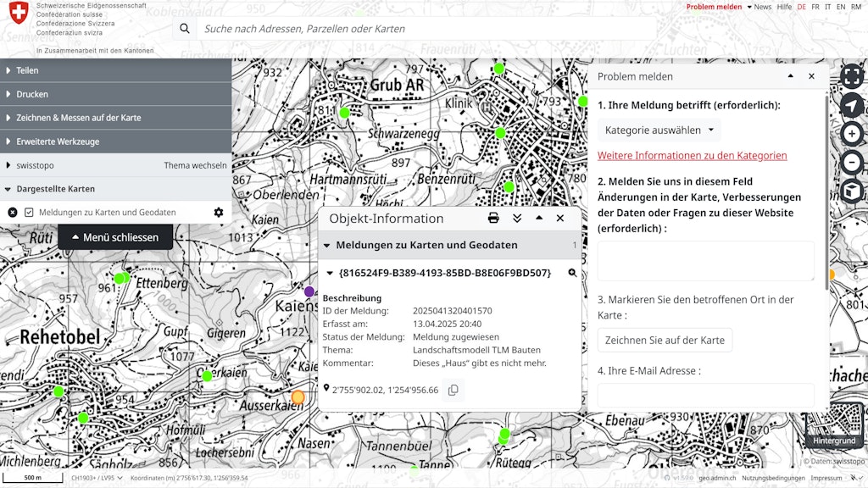Copy the coordinates with the copy icon
The width and height of the screenshot is (868, 488).
(455, 391)
